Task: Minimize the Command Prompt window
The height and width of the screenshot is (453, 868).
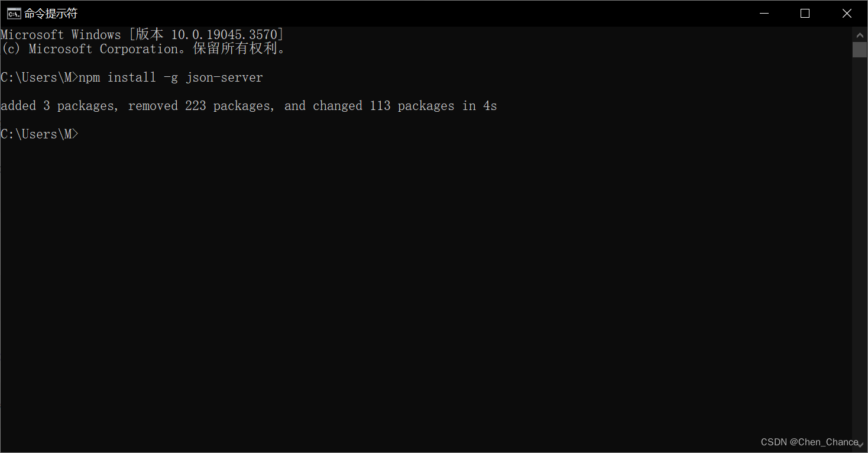Action: coord(764,12)
